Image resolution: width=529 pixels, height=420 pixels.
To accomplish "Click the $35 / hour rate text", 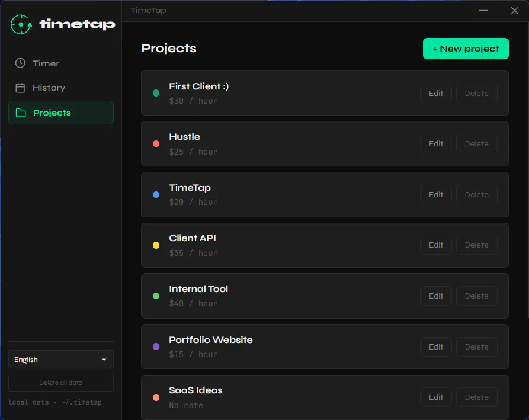I will pyautogui.click(x=193, y=253).
